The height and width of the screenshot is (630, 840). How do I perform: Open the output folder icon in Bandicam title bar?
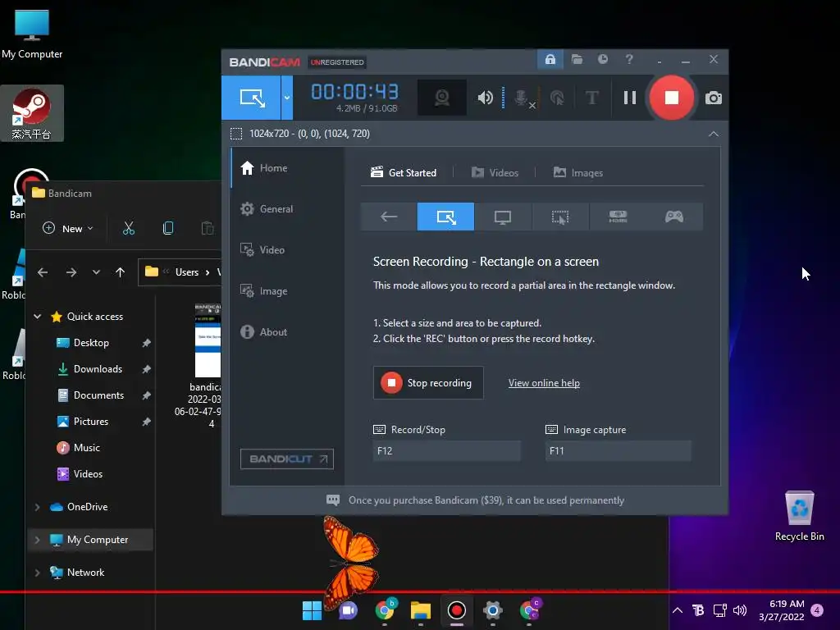[577, 59]
